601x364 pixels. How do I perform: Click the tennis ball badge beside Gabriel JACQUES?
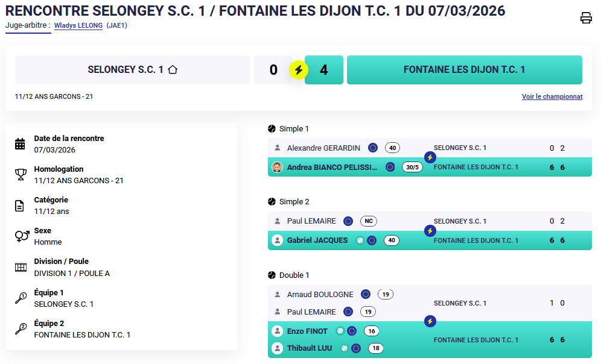pos(360,240)
